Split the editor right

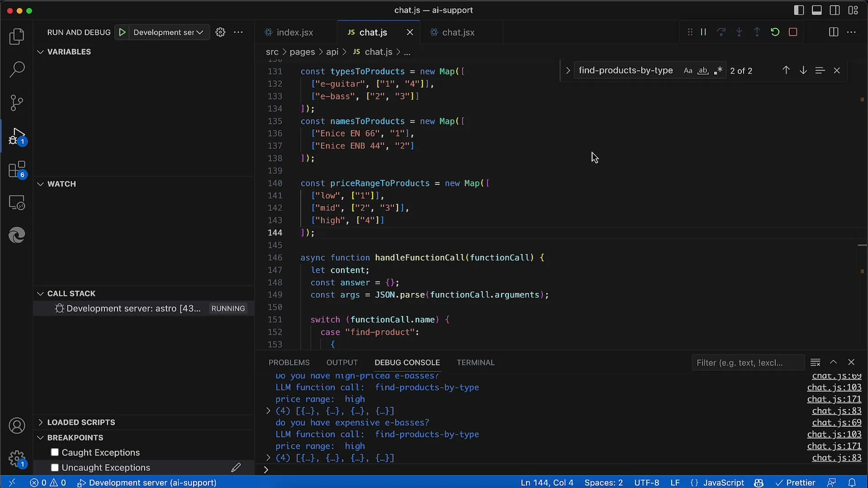pos(833,32)
